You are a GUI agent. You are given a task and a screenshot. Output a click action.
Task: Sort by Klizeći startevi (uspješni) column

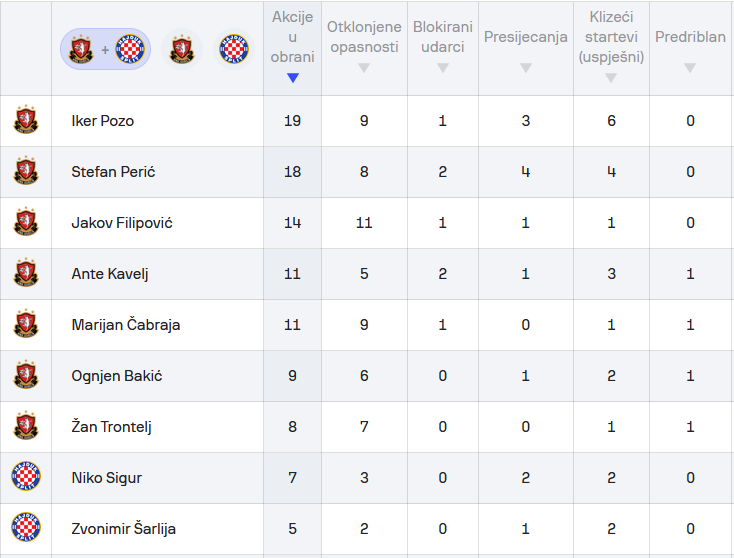[x=611, y=48]
